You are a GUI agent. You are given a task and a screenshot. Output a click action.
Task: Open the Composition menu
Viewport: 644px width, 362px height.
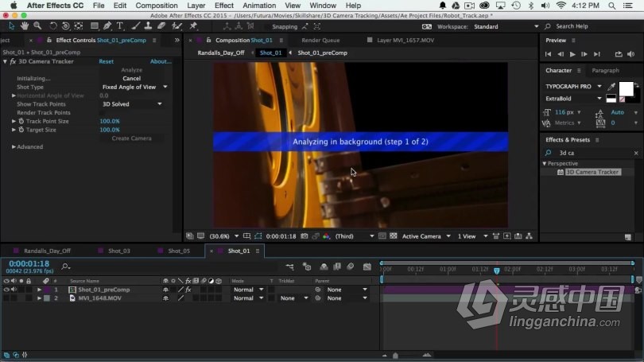pos(157,6)
